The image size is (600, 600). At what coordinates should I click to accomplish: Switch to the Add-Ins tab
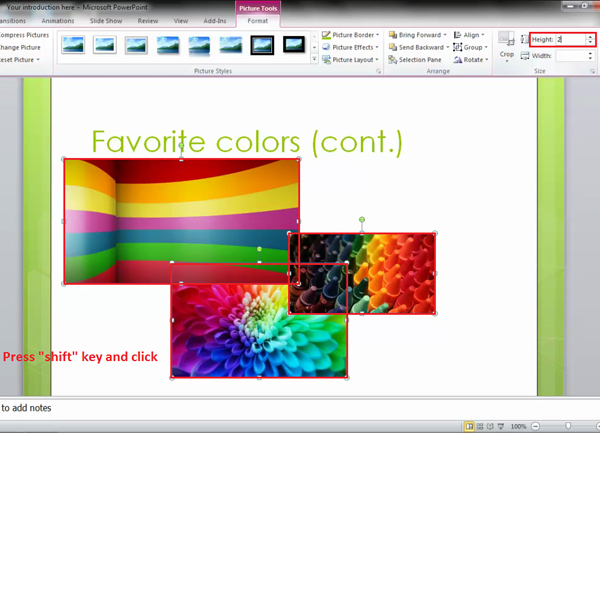tap(215, 21)
